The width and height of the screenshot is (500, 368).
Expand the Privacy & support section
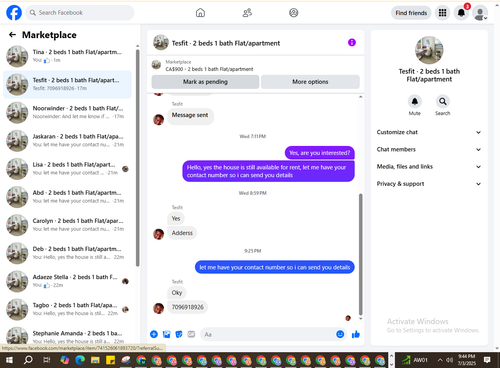429,184
